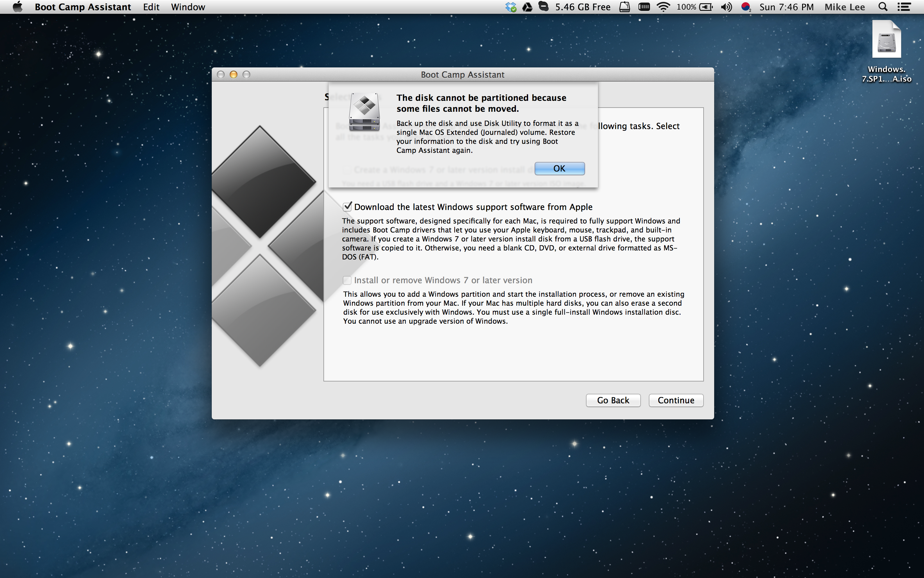924x578 pixels.
Task: Click the Go Back button
Action: pos(613,400)
